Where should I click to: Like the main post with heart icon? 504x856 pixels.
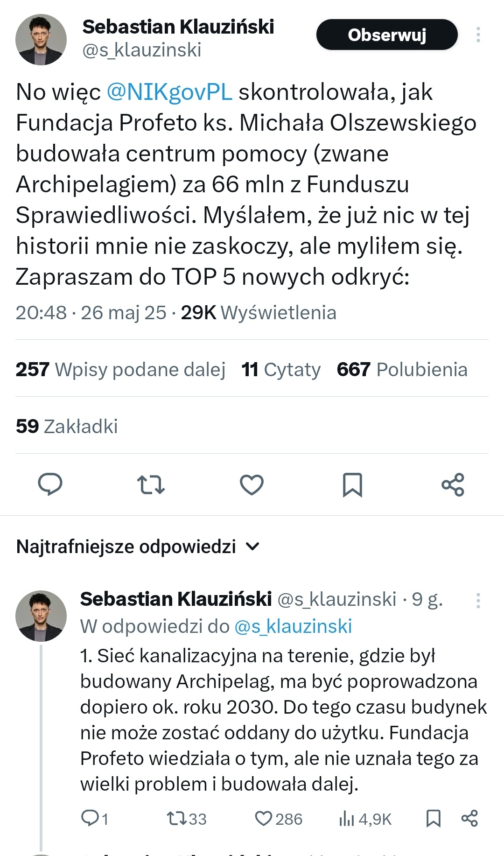click(252, 484)
